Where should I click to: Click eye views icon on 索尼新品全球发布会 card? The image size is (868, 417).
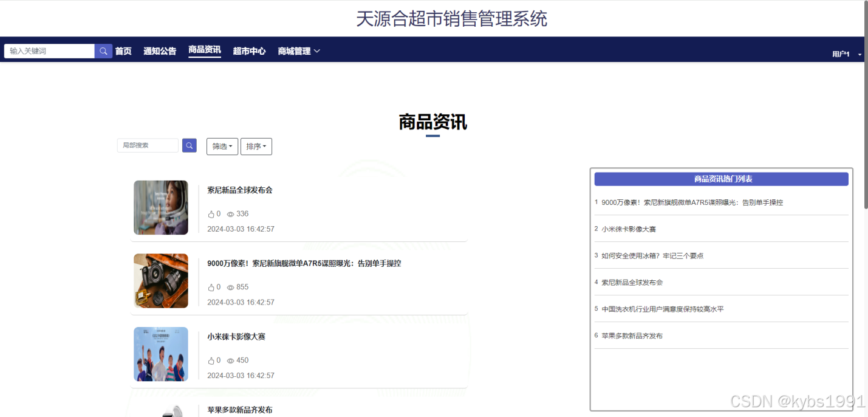[x=230, y=214]
